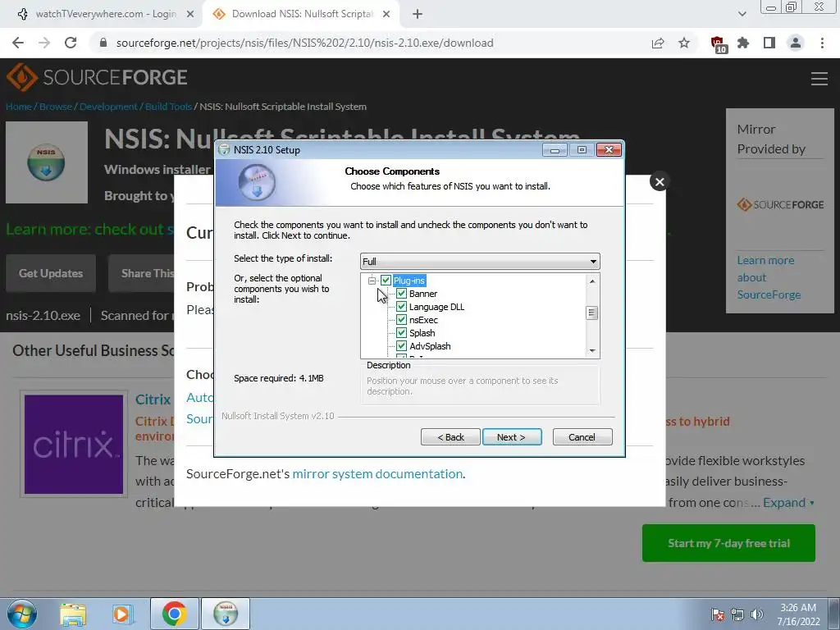This screenshot has width=840, height=630.
Task: Uncheck the nsExec plug-in checkbox
Action: pos(401,319)
